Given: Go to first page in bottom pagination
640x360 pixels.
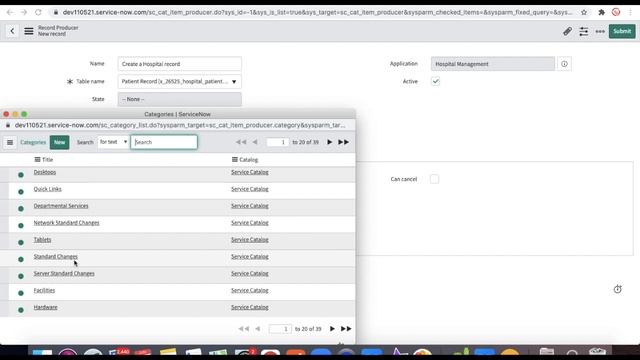Looking at the screenshot, I should coord(244,329).
